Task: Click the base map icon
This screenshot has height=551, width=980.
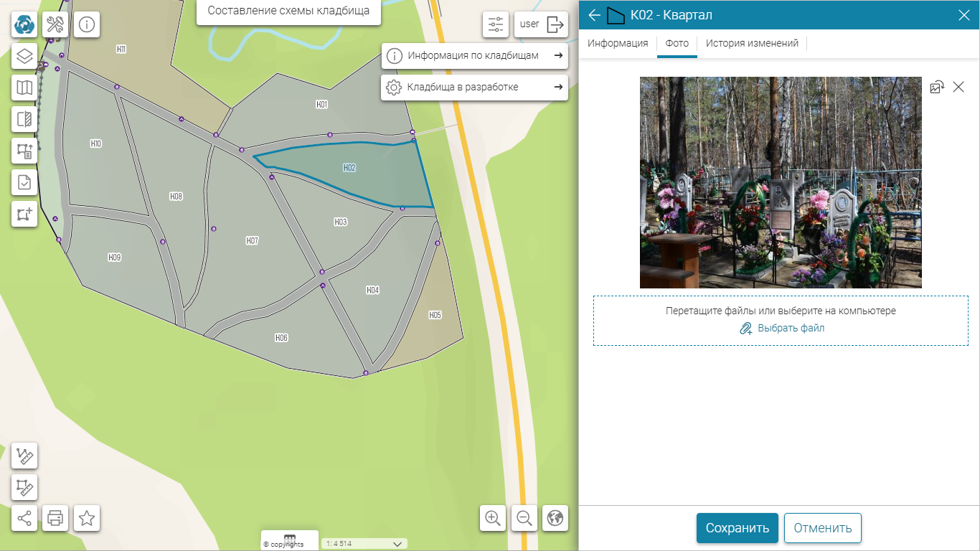Action: [24, 88]
